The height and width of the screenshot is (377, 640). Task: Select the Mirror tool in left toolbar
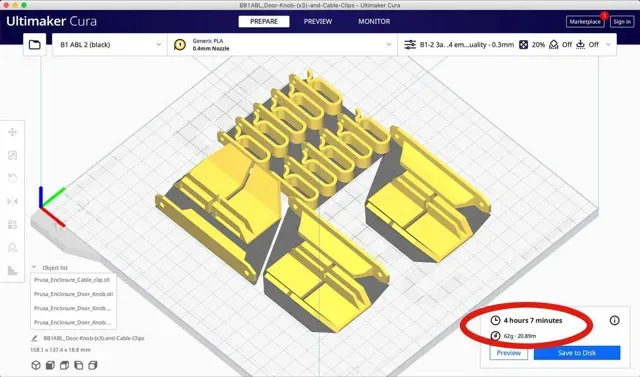point(13,201)
